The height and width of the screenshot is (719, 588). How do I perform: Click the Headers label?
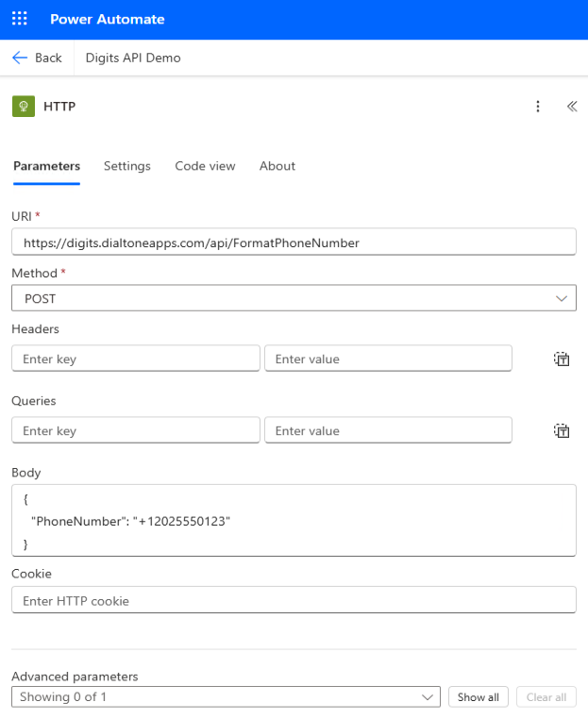click(35, 328)
